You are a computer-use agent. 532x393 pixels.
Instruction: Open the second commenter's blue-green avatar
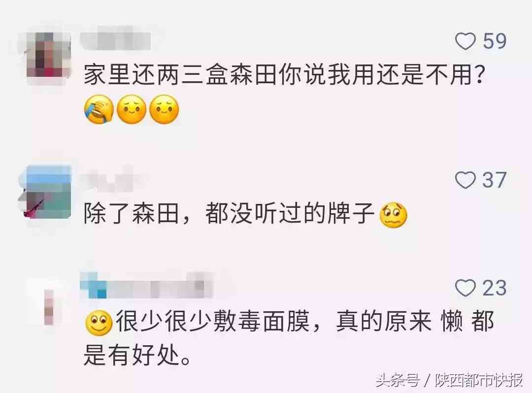click(x=45, y=192)
